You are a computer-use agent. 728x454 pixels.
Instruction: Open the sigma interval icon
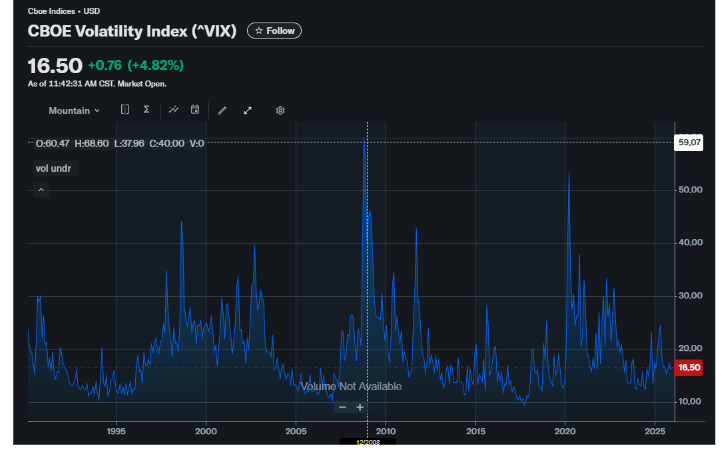click(147, 110)
